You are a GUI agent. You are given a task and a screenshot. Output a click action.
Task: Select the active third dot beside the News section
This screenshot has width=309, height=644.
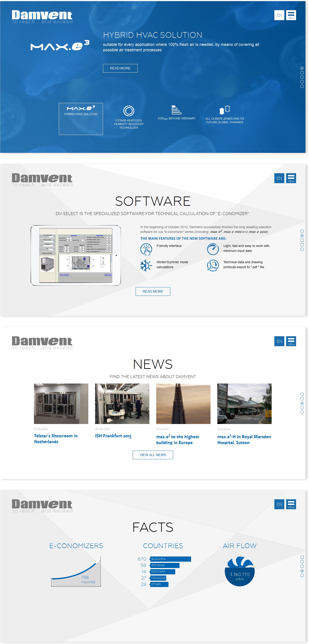pyautogui.click(x=302, y=403)
